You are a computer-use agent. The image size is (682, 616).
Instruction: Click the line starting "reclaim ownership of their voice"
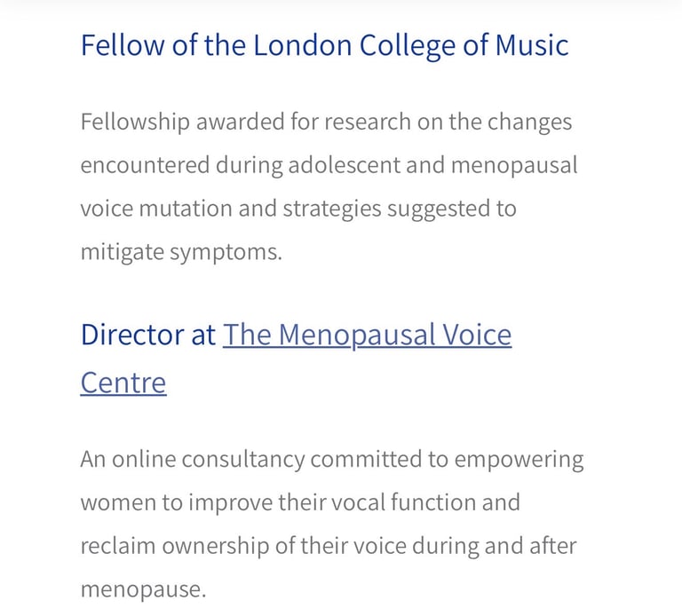tap(328, 546)
